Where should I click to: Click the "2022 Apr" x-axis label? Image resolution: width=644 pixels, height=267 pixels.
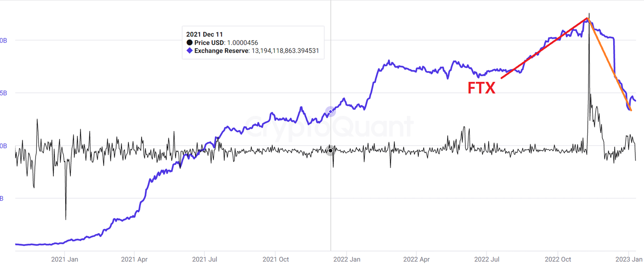click(x=416, y=259)
